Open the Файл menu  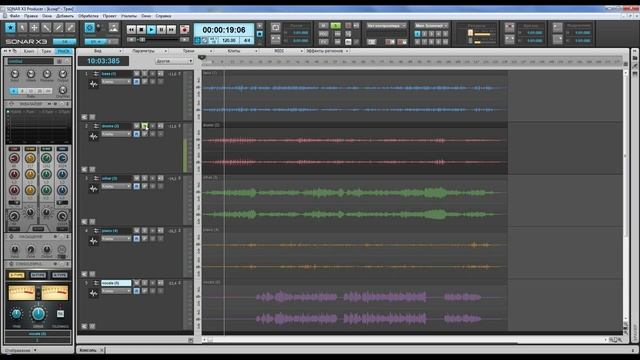point(15,16)
